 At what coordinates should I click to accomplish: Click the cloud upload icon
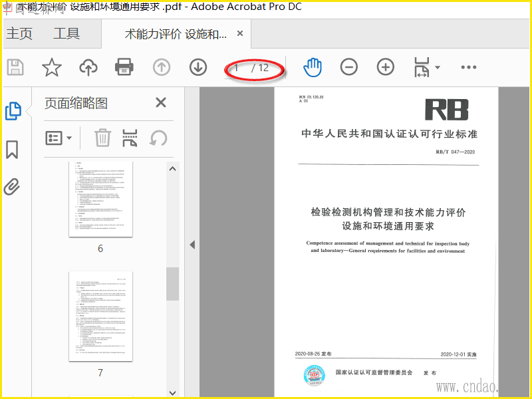[88, 67]
